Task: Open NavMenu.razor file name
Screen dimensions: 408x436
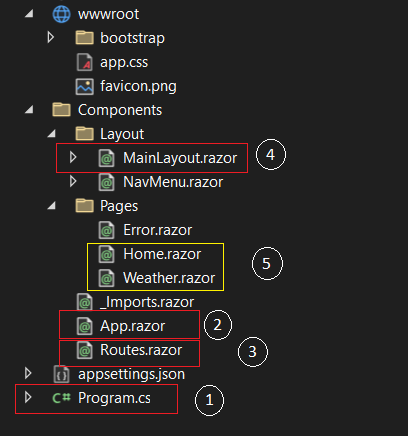Action: point(173,182)
